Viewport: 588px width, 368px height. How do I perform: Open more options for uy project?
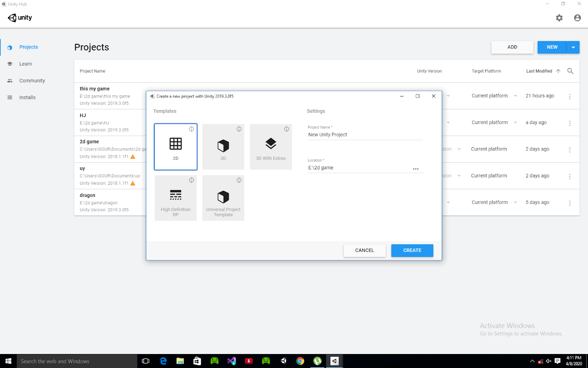570,176
